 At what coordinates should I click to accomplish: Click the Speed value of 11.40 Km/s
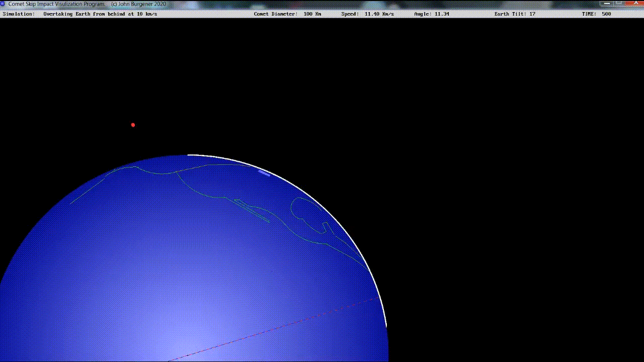[381, 14]
